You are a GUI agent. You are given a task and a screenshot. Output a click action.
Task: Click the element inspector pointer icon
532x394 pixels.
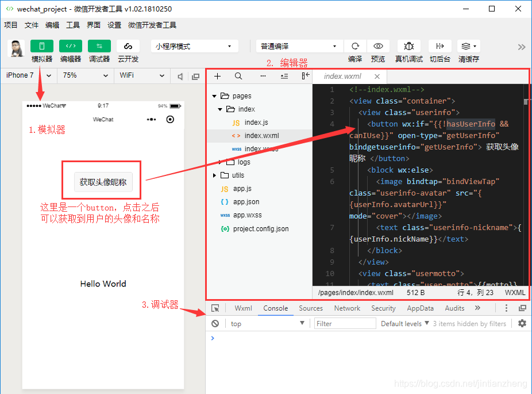click(x=215, y=308)
